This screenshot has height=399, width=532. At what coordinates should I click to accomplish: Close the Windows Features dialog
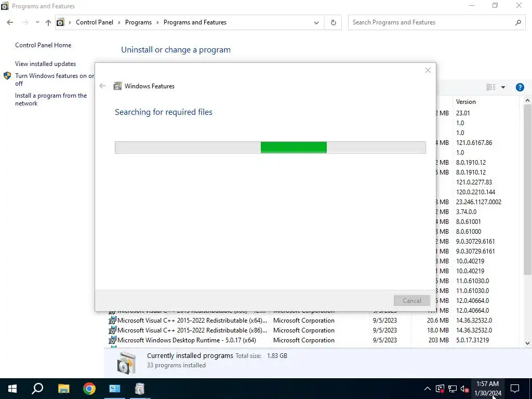428,70
